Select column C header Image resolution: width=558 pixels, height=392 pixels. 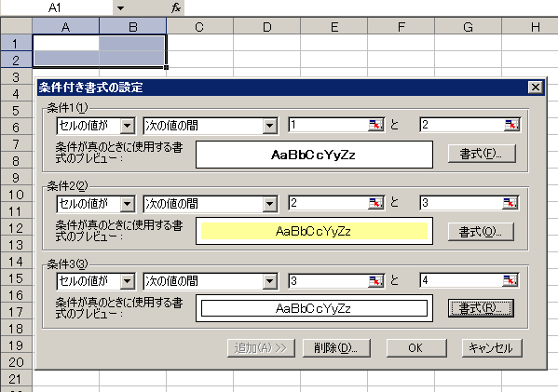[x=199, y=27]
